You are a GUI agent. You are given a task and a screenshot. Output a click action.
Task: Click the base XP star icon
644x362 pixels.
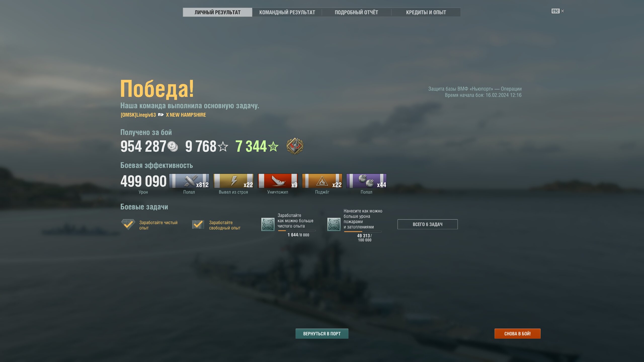click(223, 146)
